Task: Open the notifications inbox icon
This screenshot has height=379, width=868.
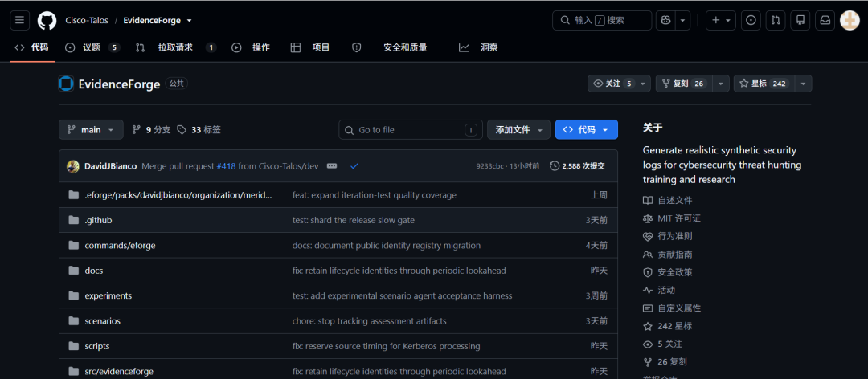Action: 825,20
